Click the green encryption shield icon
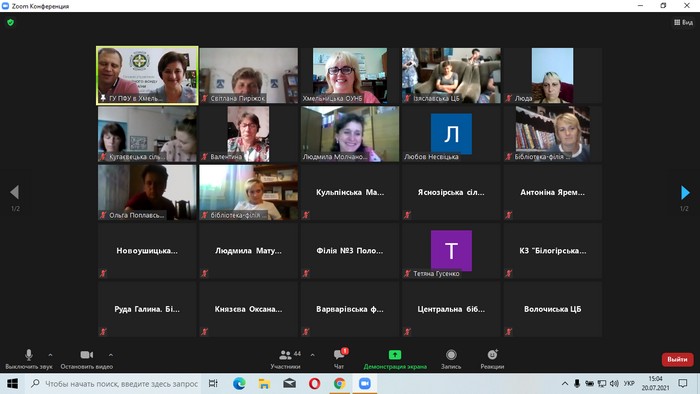 click(x=10, y=22)
